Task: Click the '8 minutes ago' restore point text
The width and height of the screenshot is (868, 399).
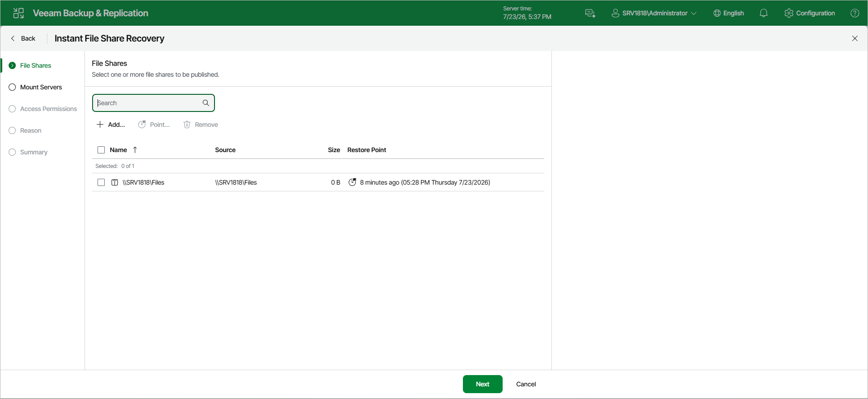Action: coord(425,182)
